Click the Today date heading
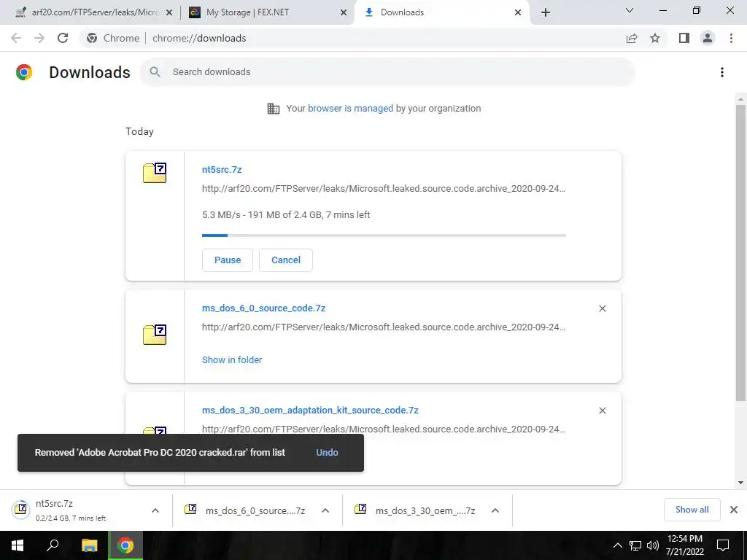The width and height of the screenshot is (747, 560). [x=139, y=132]
